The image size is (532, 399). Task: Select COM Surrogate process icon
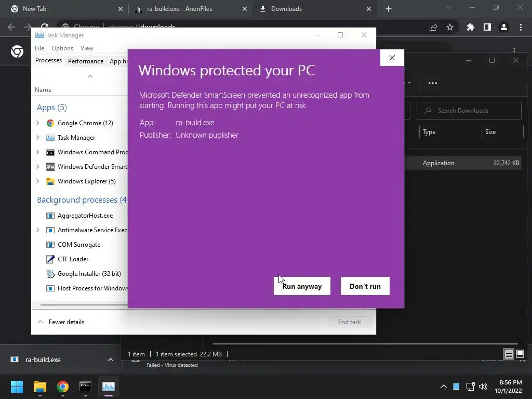(50, 245)
